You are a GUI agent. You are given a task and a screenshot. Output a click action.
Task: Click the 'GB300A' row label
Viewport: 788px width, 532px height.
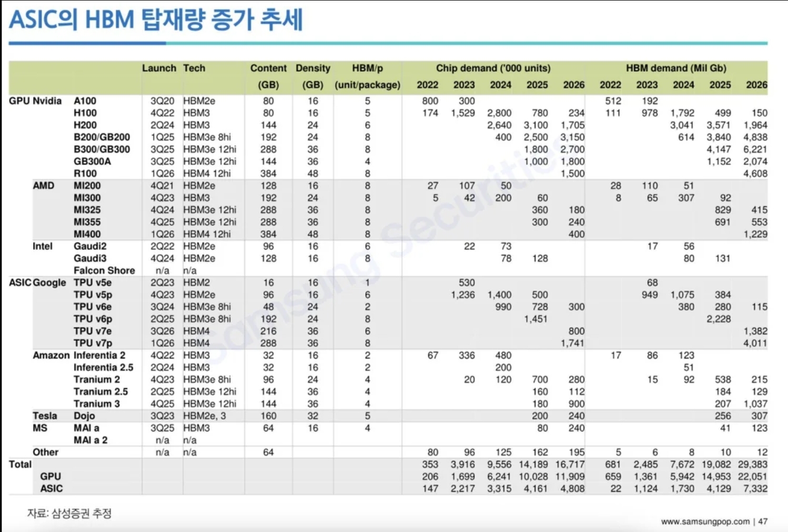click(92, 161)
